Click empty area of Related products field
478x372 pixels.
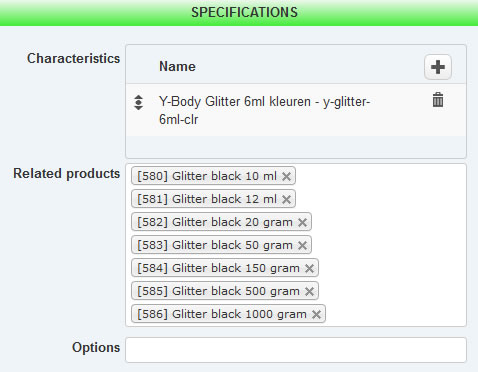(393, 245)
